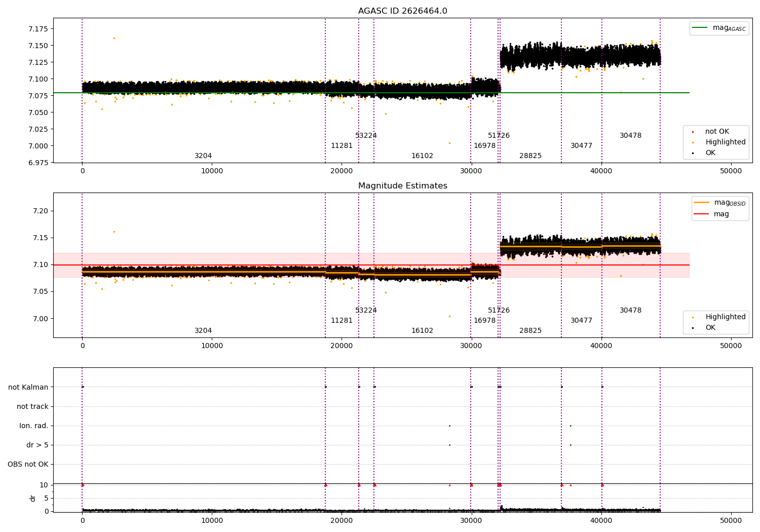Click obsid label 16978 in Magnitude Estimates plot
The image size is (760, 532).
(484, 321)
